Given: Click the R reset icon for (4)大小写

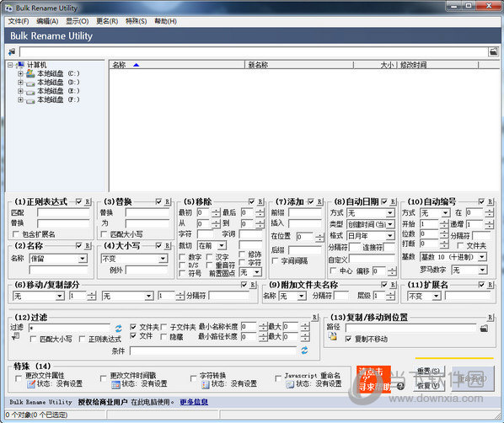Looking at the screenshot, I should tap(167, 246).
